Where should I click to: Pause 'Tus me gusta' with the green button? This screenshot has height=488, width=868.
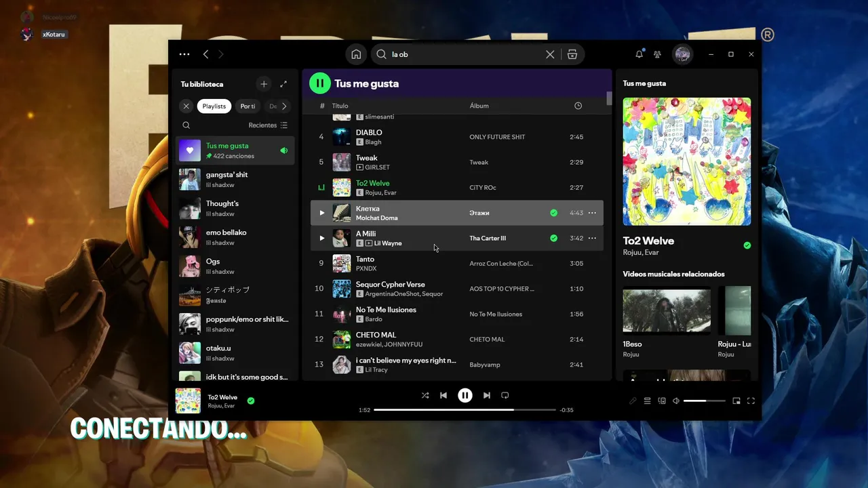click(319, 83)
